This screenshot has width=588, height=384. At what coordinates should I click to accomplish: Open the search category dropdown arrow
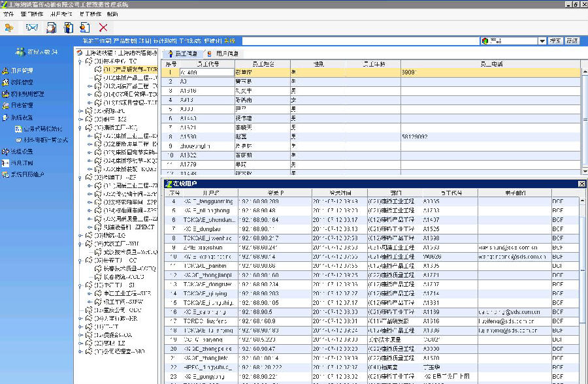[x=542, y=41]
